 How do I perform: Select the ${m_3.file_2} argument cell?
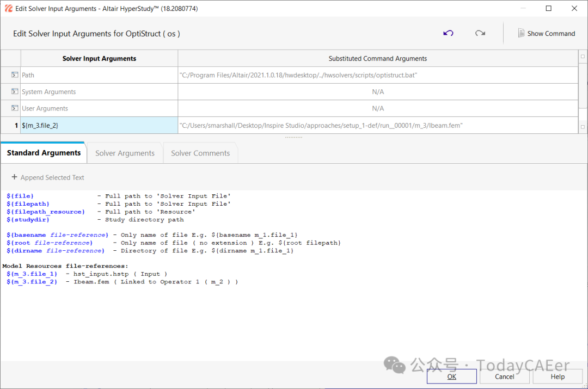pyautogui.click(x=100, y=125)
